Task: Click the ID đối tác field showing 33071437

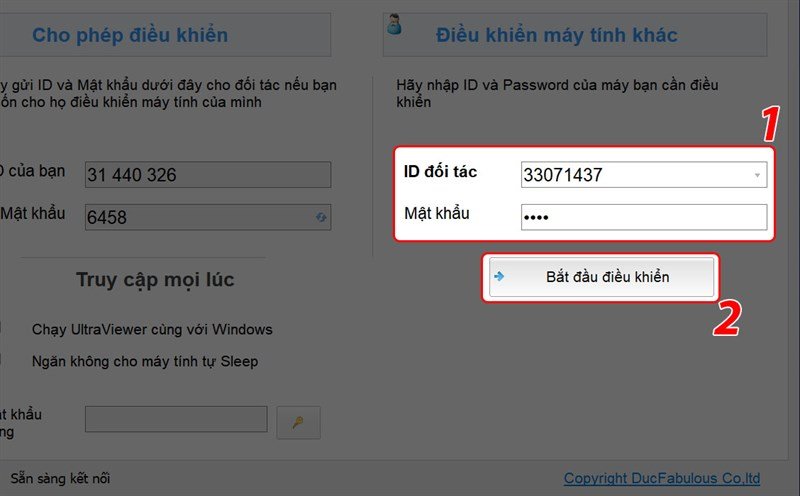Action: tap(634, 176)
